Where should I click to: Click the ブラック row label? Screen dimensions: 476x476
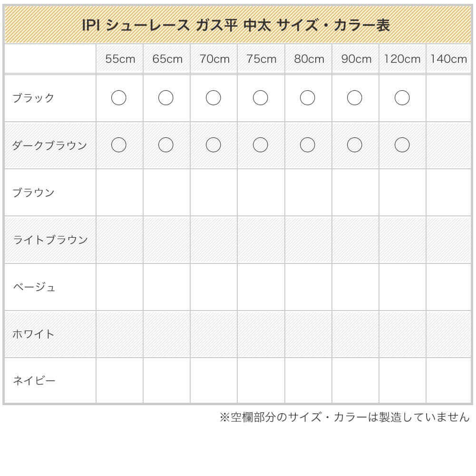click(x=33, y=98)
